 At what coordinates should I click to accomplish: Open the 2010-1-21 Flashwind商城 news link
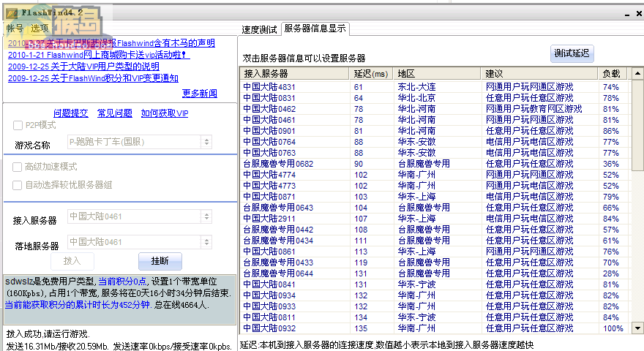[x=99, y=55]
